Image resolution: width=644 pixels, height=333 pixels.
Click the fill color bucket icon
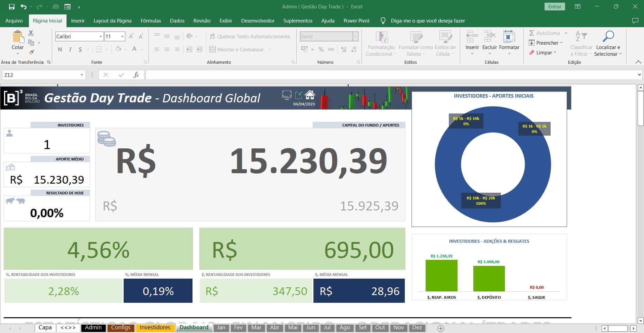(118, 49)
